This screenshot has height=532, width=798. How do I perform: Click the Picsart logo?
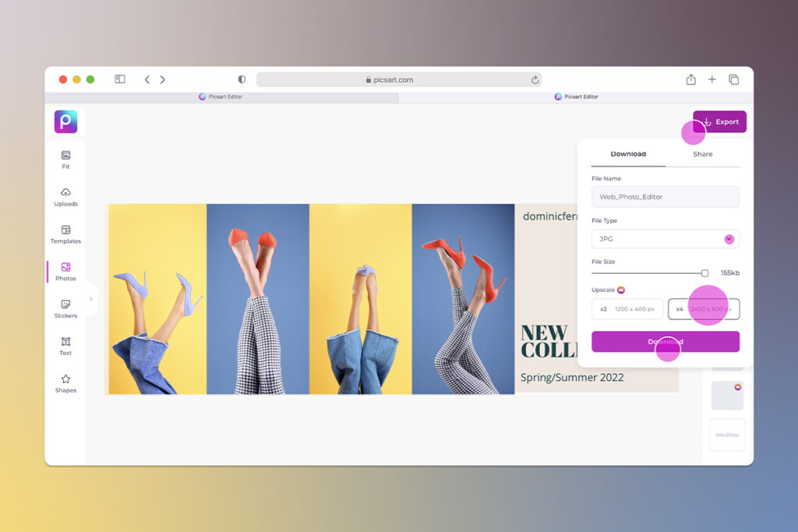[65, 121]
